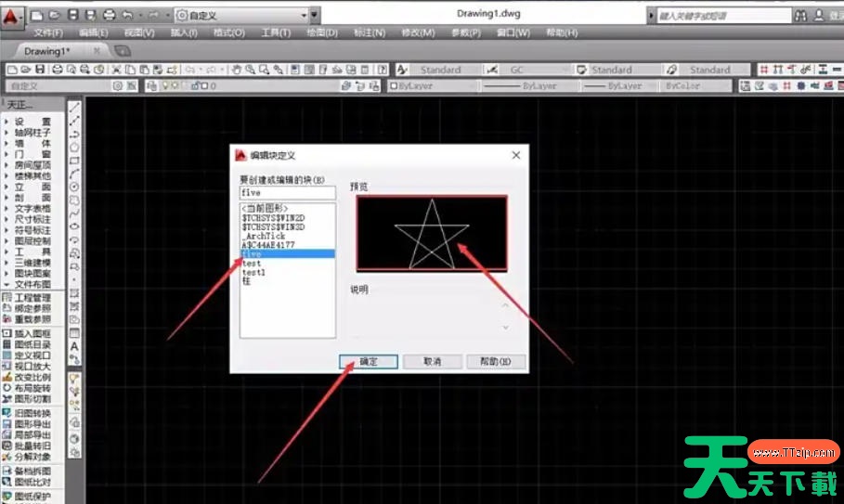This screenshot has height=504, width=844.
Task: Click the Cut scissors icon in standard toolbar
Action: 117,70
